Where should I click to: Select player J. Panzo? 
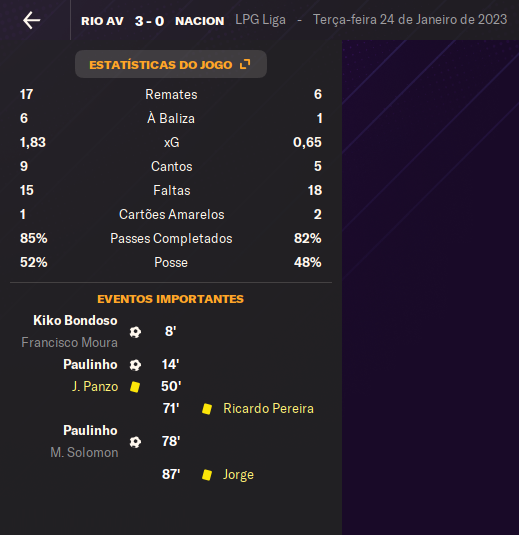pyautogui.click(x=95, y=387)
